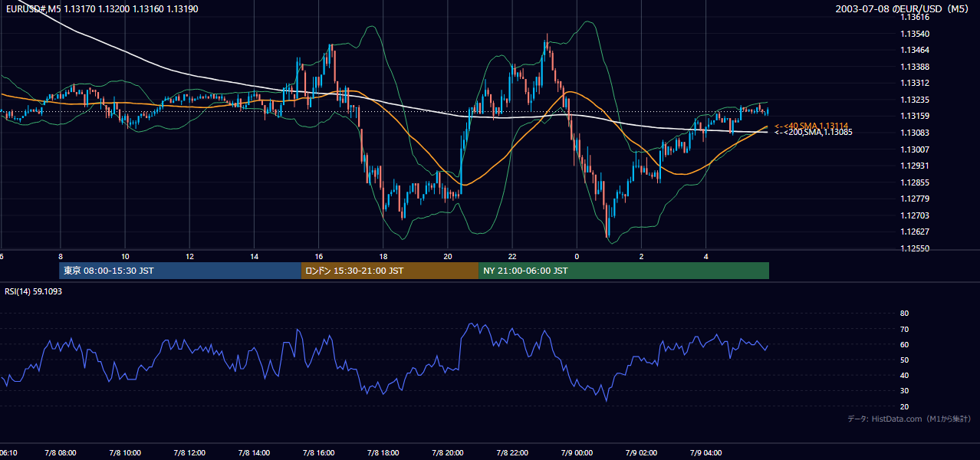Screen dimensions: 980x460
Task: Select the Tokyo 08:00-15:30 JST session bar
Action: pyautogui.click(x=180, y=271)
